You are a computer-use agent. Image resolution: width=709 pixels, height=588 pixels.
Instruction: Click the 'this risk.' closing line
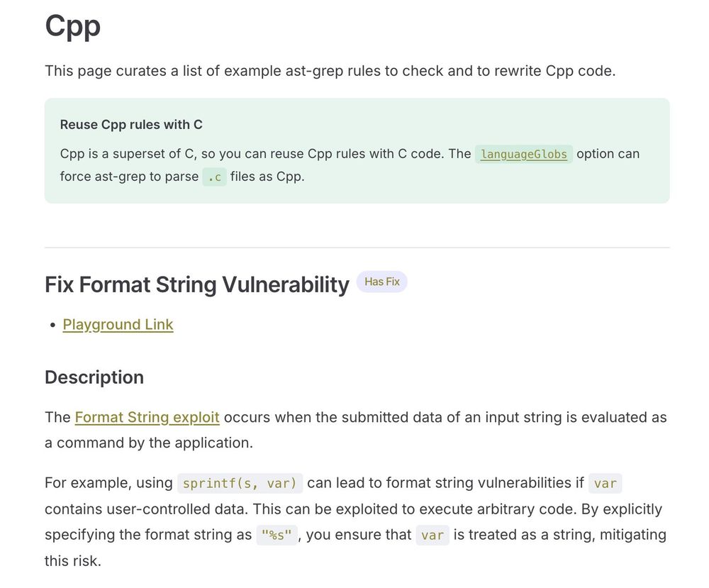pos(73,560)
